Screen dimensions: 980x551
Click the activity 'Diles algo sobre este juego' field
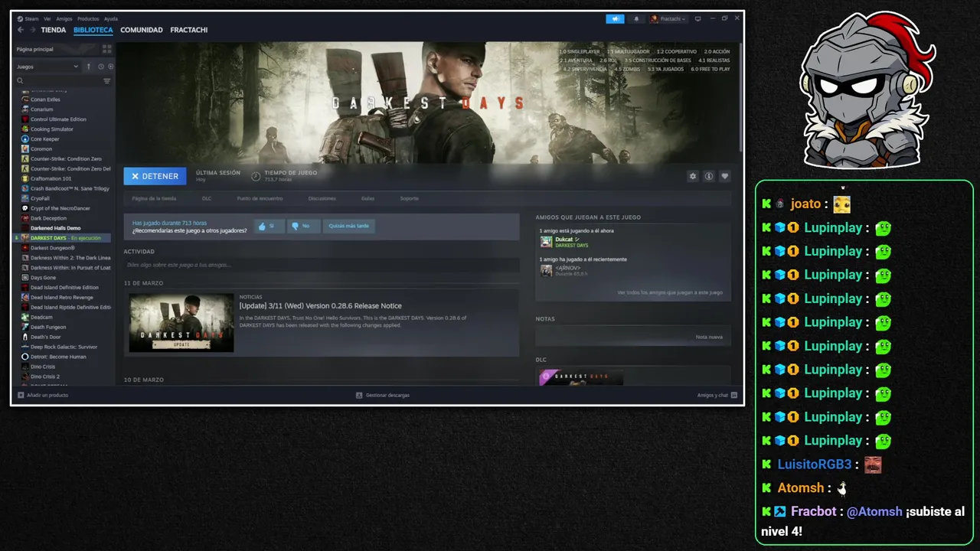pos(322,265)
